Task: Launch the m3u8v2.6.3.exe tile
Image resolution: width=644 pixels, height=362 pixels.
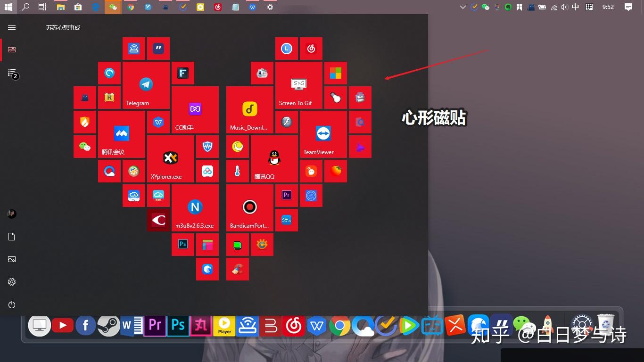Action: [195, 208]
